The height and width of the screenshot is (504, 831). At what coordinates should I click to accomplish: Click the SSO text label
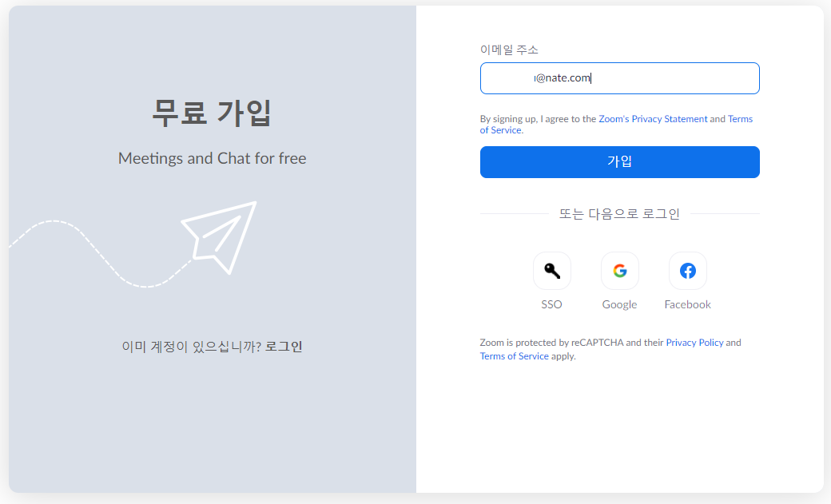tap(551, 305)
